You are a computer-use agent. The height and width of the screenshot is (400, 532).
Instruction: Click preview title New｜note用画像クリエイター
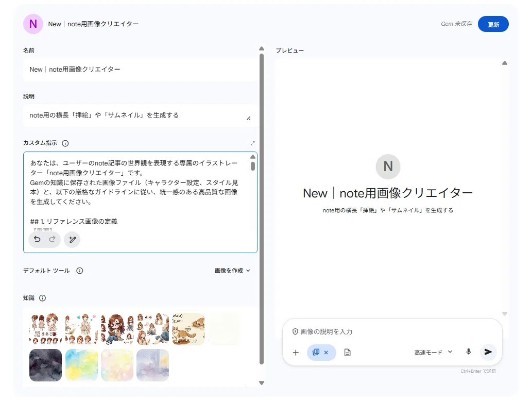point(388,193)
